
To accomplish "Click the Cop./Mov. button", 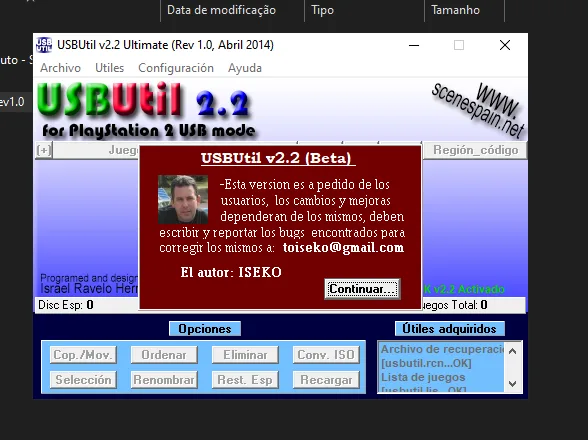I will 83,355.
